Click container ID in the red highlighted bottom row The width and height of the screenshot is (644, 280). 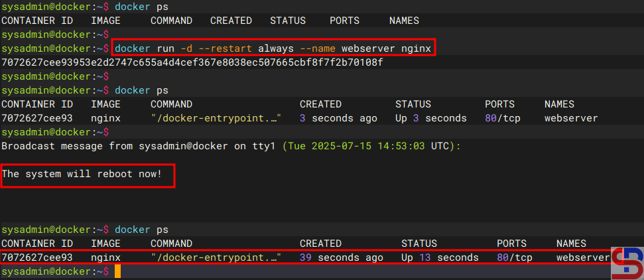36,257
